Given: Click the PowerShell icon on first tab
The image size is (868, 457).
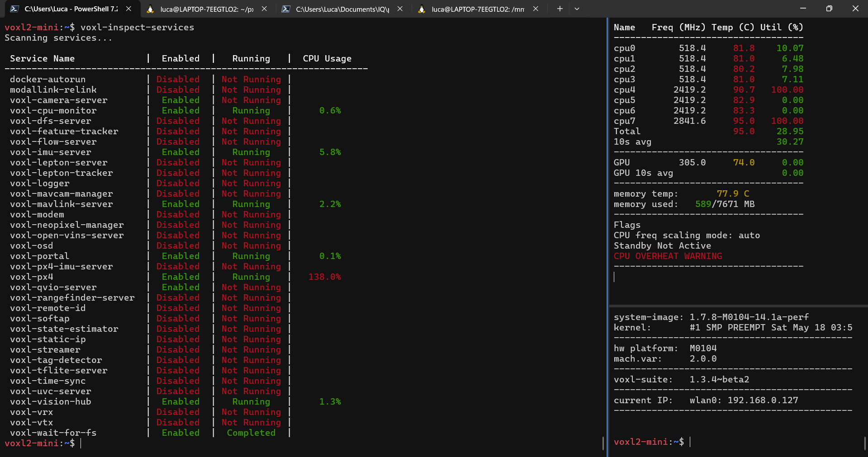Looking at the screenshot, I should (x=14, y=9).
